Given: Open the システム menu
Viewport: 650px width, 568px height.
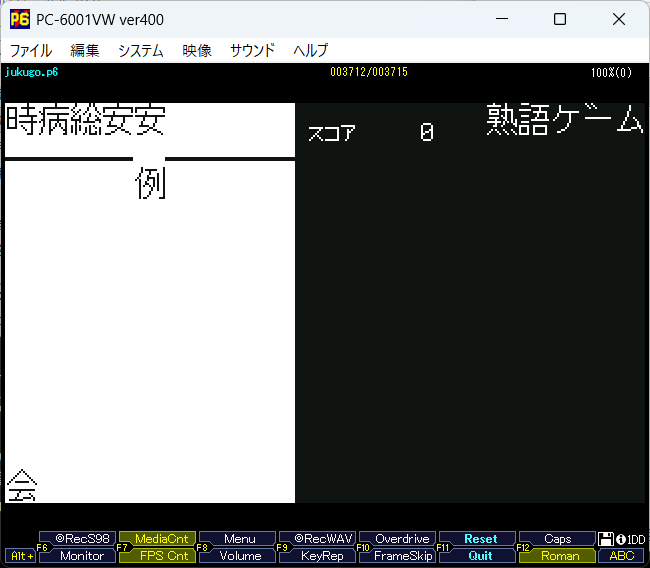Looking at the screenshot, I should [x=140, y=50].
